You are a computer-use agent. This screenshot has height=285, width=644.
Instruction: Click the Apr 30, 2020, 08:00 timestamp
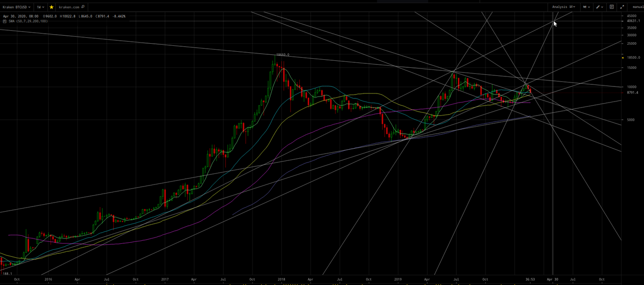(x=20, y=16)
